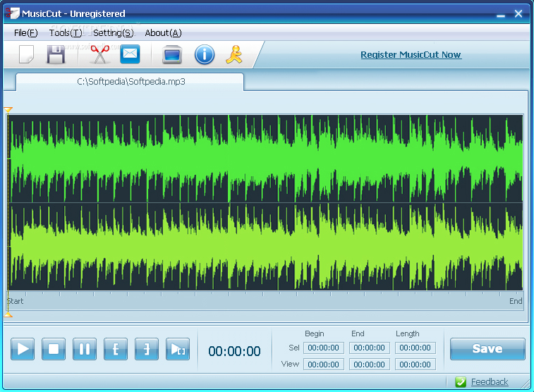Image resolution: width=534 pixels, height=392 pixels.
Task: Set selection begin with left bracket button
Action: pos(116,349)
